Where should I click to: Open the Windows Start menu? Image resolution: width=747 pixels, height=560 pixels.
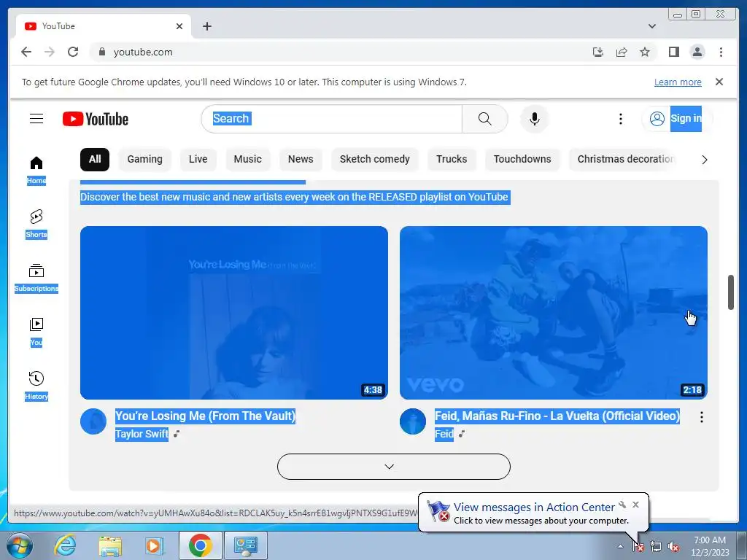[x=19, y=545]
